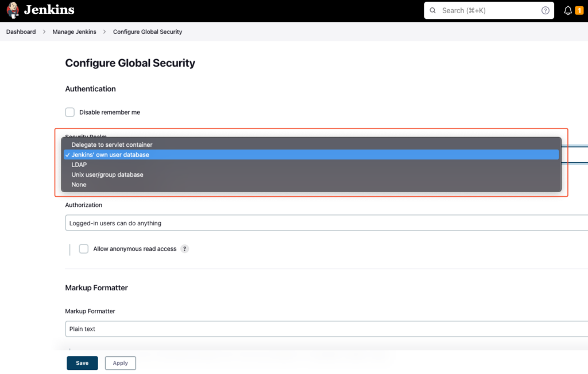Open Manage Jenkins breadcrumb
Screen dimensions: 588x374
74,32
